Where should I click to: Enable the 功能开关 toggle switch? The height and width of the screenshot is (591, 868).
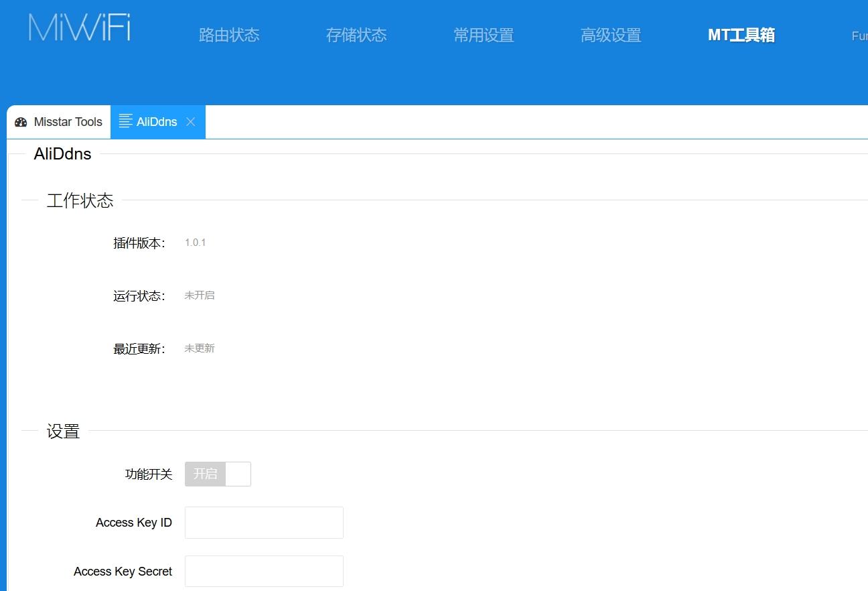tap(218, 474)
